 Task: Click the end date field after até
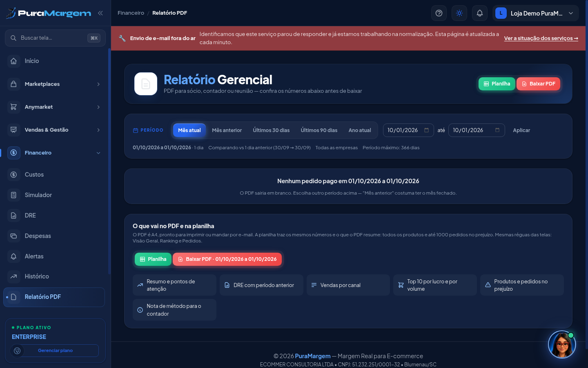[x=477, y=130]
